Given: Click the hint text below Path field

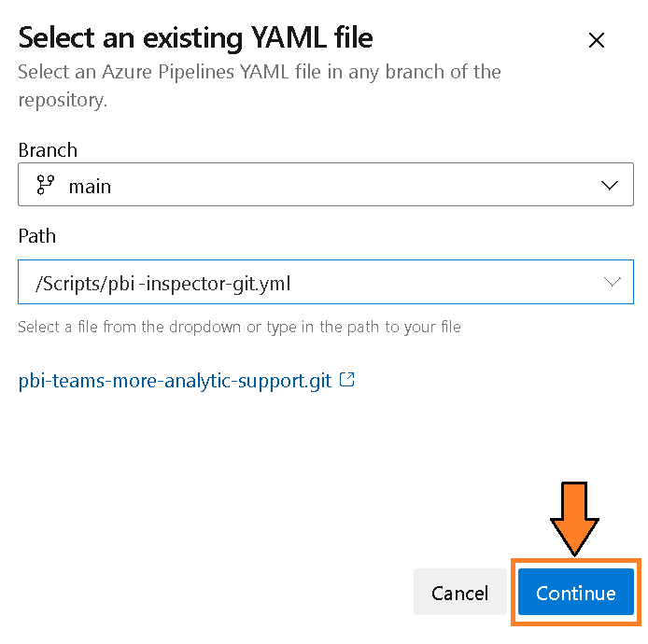Looking at the screenshot, I should click(239, 327).
